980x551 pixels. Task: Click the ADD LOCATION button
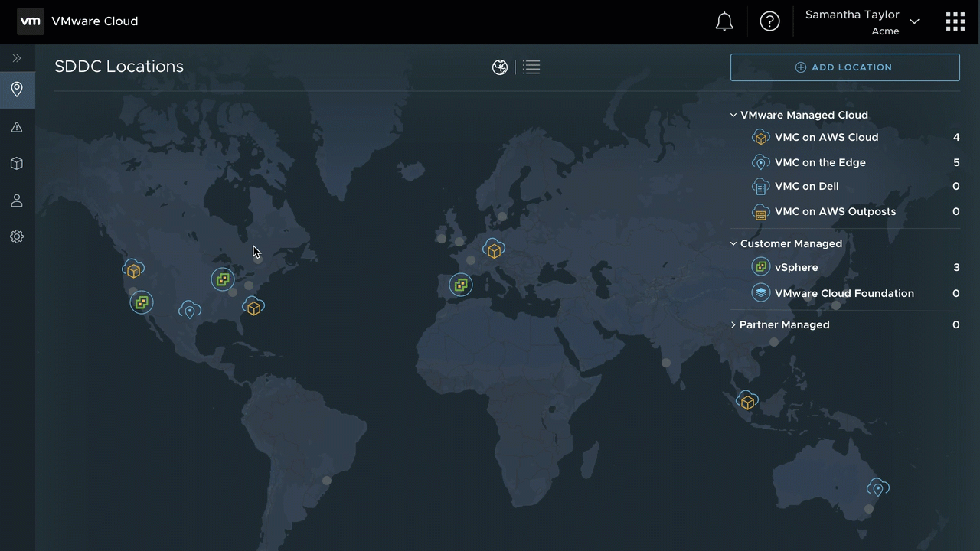click(844, 67)
